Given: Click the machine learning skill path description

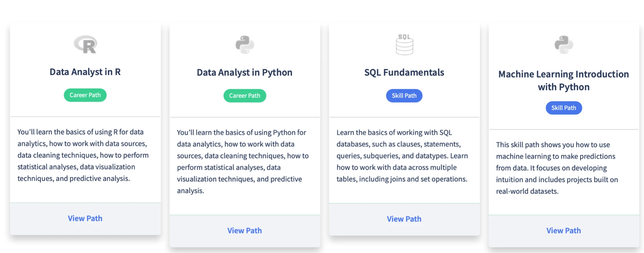Looking at the screenshot, I should tap(557, 168).
